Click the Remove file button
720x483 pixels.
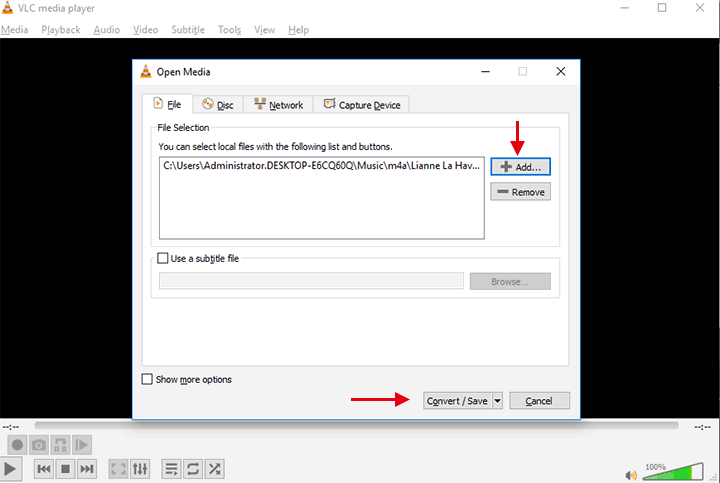point(520,192)
